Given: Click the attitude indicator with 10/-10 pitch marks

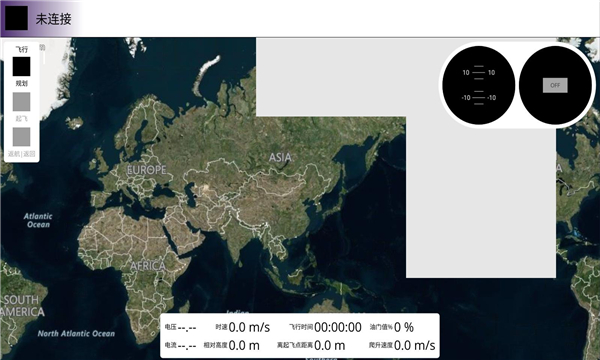Looking at the screenshot, I should click(x=478, y=85).
